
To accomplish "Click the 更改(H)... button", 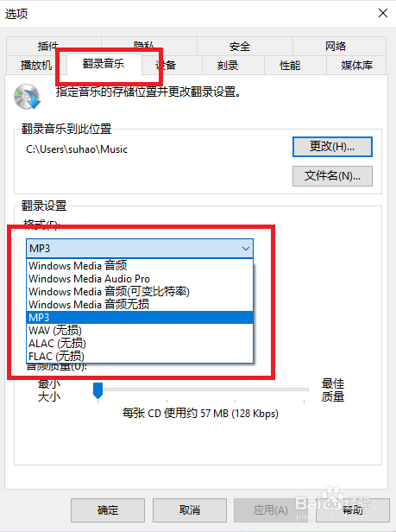I will [332, 147].
